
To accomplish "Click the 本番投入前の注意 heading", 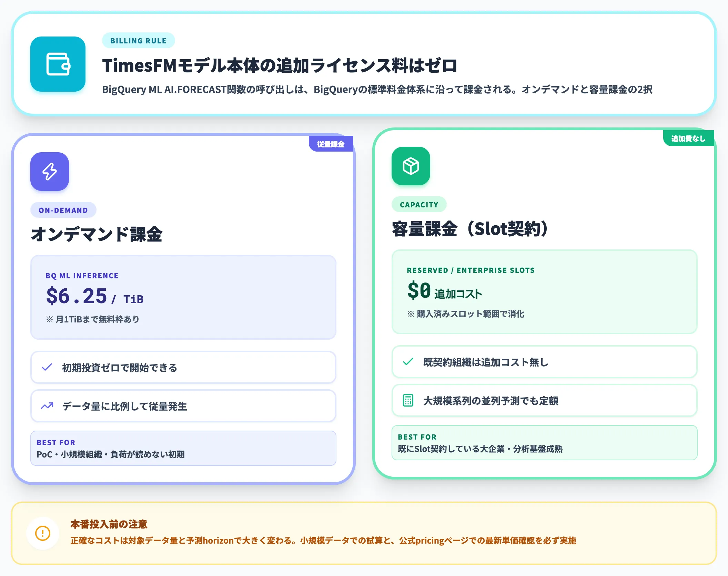I will point(109,524).
